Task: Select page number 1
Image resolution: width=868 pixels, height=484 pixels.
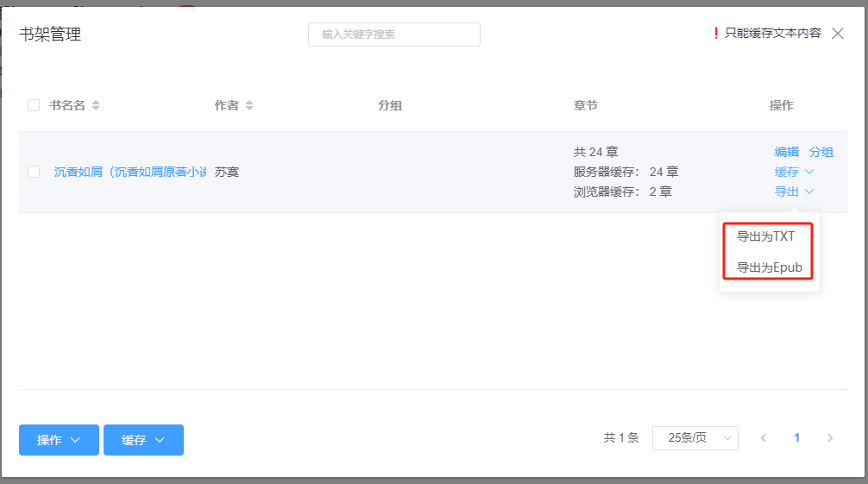Action: point(796,438)
